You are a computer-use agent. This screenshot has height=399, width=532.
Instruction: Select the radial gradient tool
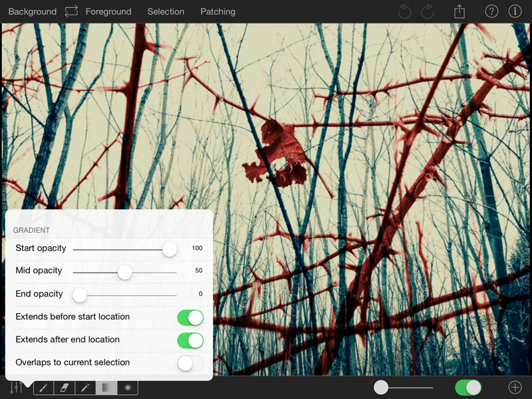[128, 388]
